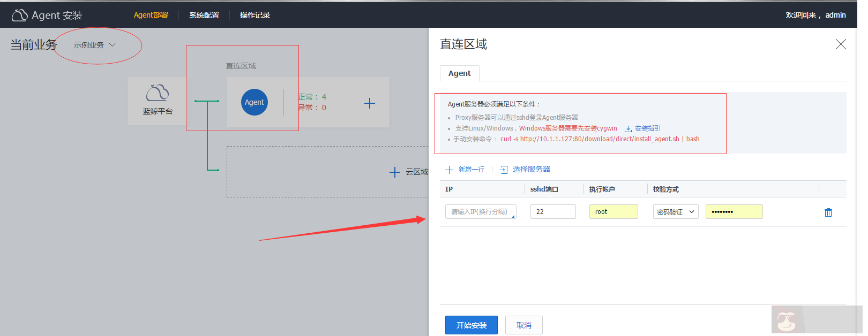This screenshot has width=868, height=336.
Task: Click the 执行帐户 column header
Action: pyautogui.click(x=602, y=189)
